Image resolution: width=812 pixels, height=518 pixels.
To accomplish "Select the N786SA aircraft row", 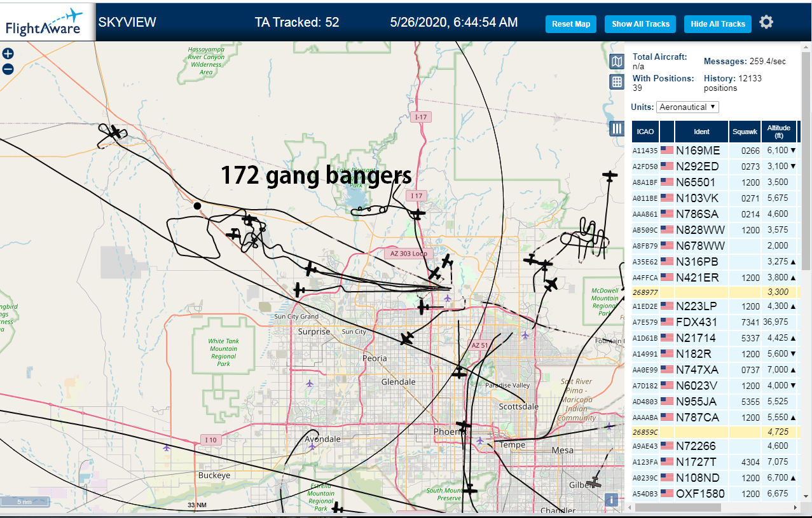I will (x=715, y=214).
